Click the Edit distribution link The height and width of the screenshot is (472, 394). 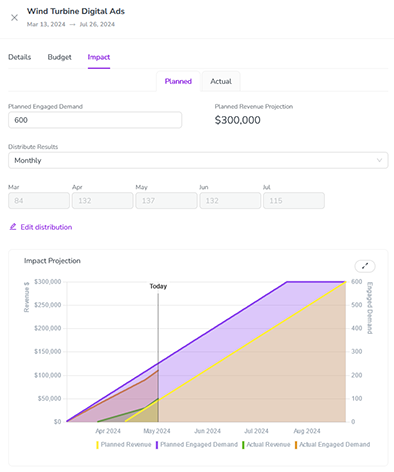pos(46,227)
